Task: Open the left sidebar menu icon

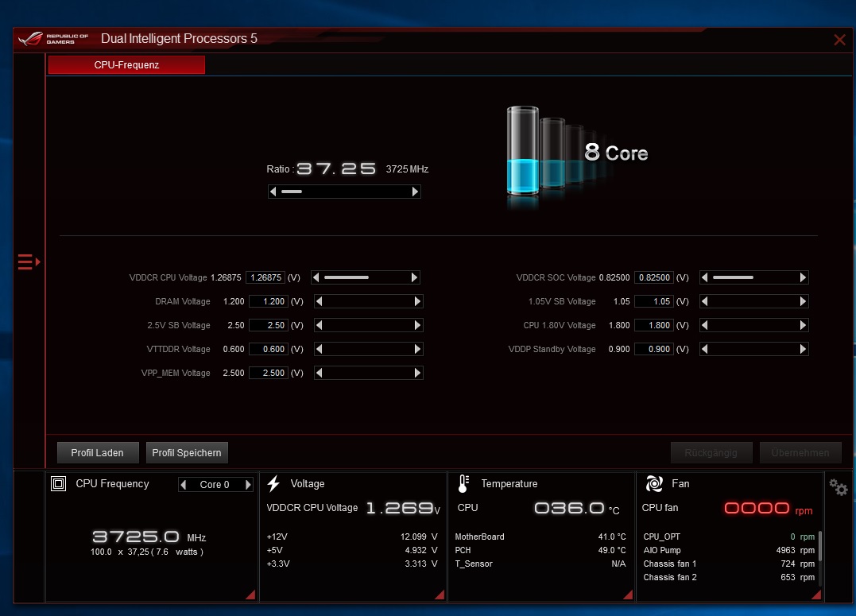Action: coord(29,262)
